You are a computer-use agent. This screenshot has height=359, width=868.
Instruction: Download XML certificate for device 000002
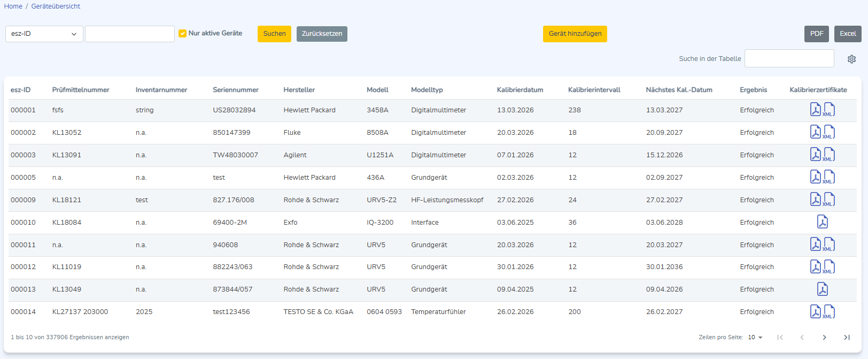tap(829, 132)
